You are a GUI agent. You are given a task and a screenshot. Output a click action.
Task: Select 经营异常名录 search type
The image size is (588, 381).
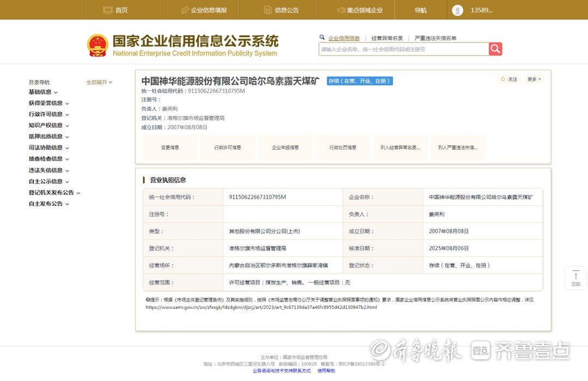(x=387, y=38)
